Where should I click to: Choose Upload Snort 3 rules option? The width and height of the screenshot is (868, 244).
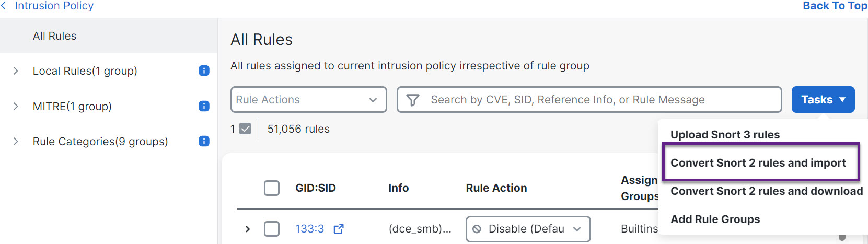(x=725, y=135)
